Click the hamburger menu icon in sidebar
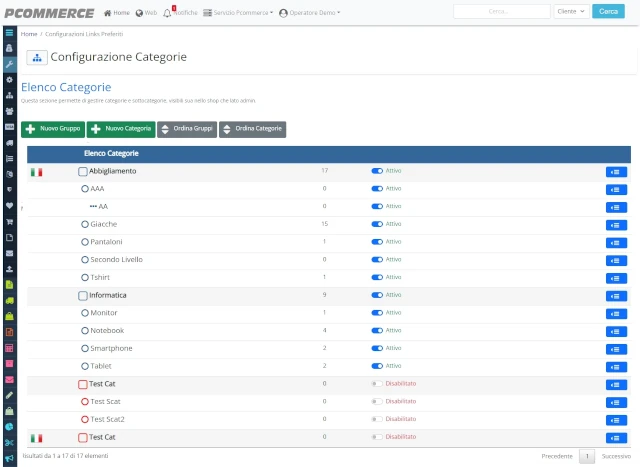 point(9,33)
